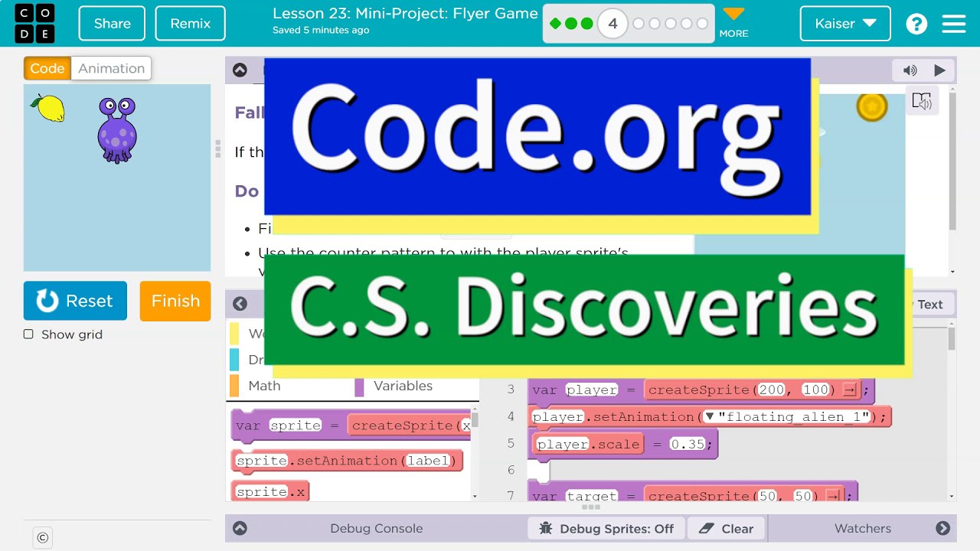
Task: Click the 0.35 scale value
Action: (688, 444)
